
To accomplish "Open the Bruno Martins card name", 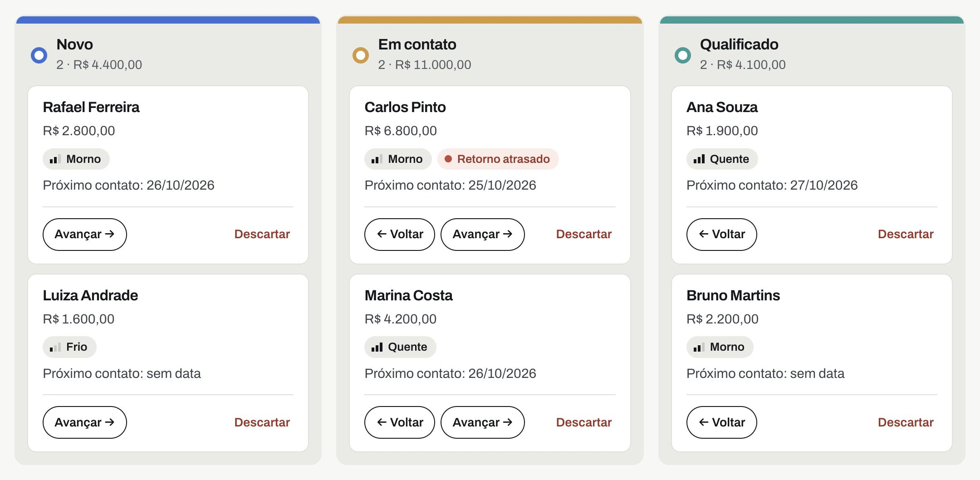I will coord(733,295).
